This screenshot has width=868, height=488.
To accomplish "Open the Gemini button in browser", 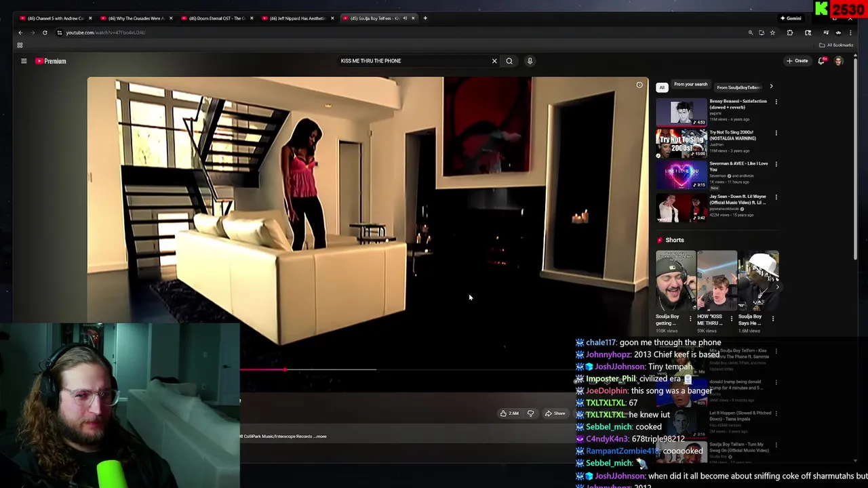I will [x=791, y=18].
